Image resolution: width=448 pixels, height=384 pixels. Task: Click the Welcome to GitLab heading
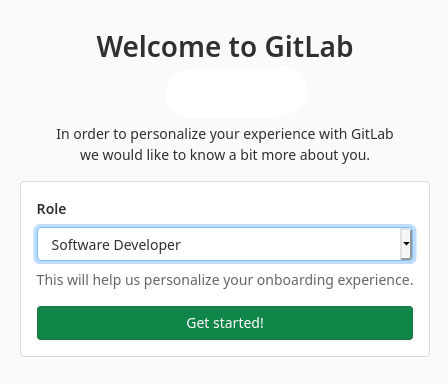point(225,47)
